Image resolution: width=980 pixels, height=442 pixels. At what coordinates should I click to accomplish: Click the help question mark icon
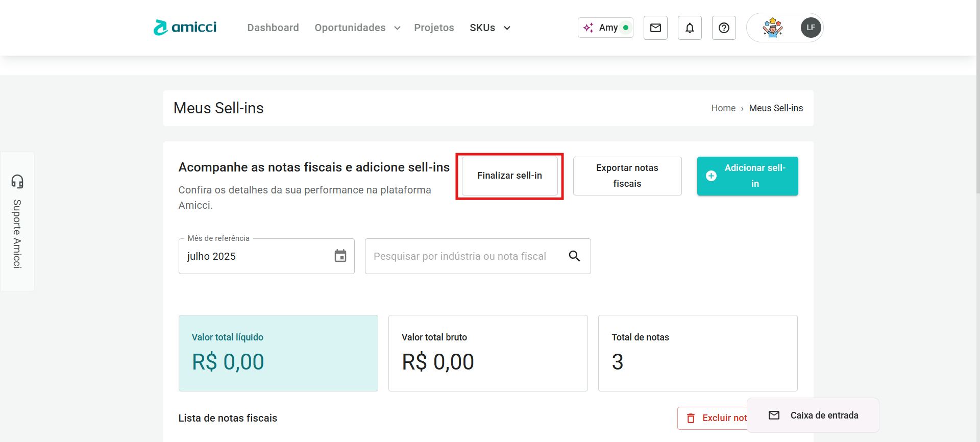click(724, 28)
